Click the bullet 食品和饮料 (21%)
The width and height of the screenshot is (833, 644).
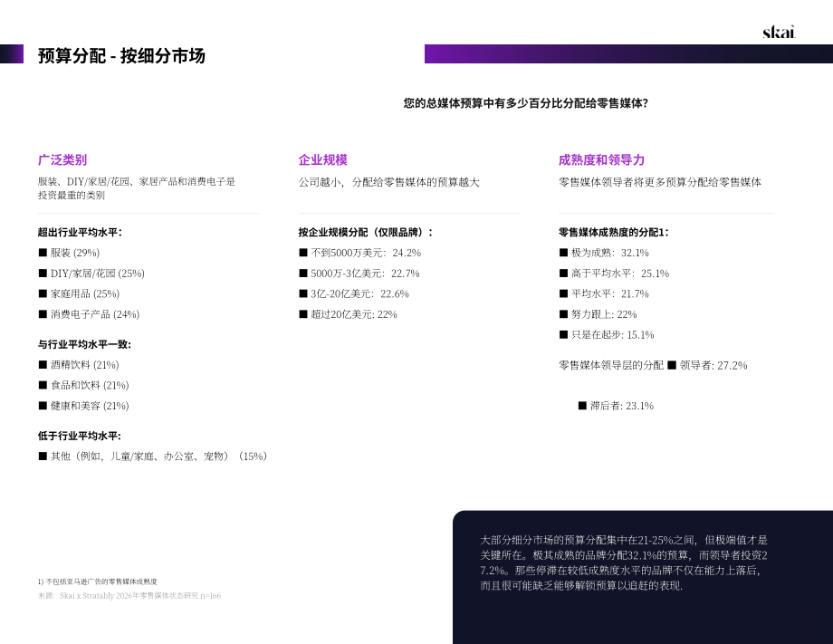coord(84,385)
